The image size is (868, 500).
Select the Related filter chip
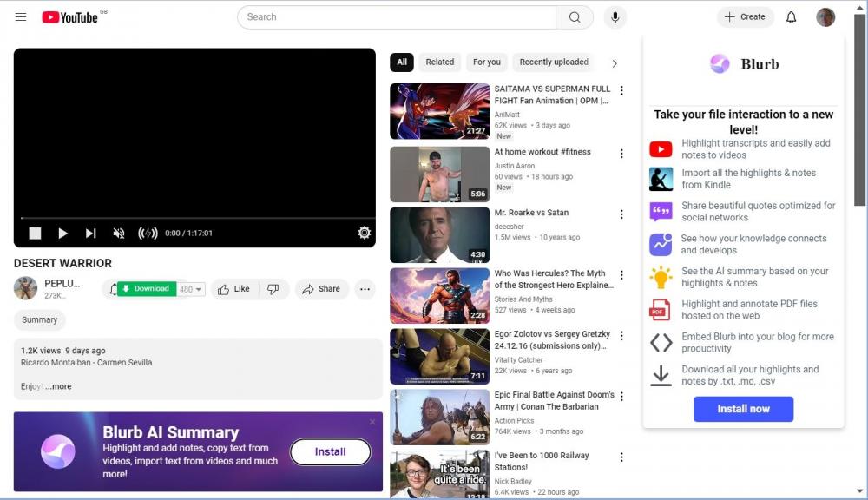click(439, 62)
